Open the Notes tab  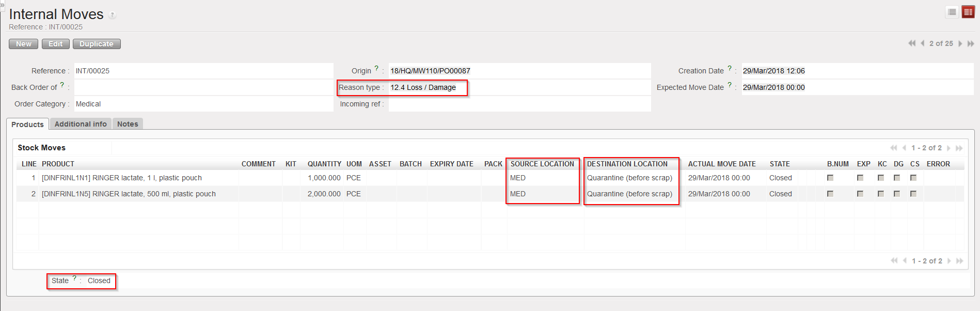[x=128, y=124]
